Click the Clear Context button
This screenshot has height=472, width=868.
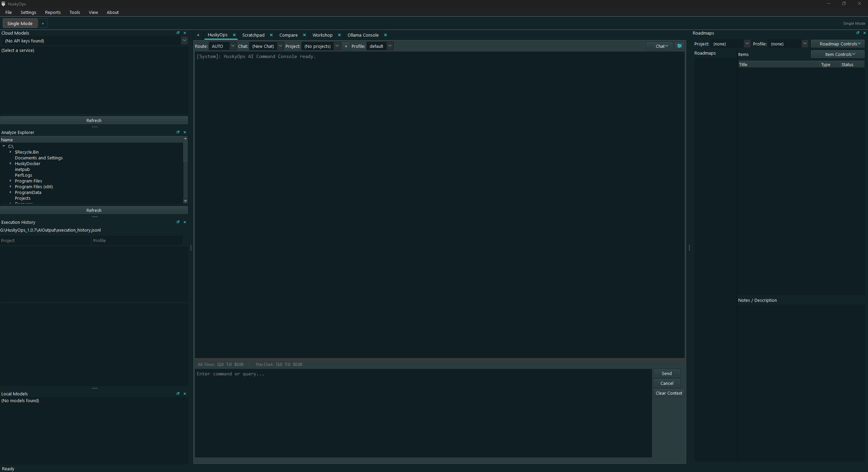click(x=669, y=393)
